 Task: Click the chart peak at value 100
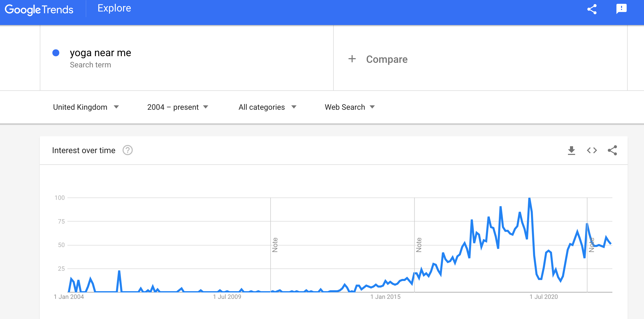[529, 198]
